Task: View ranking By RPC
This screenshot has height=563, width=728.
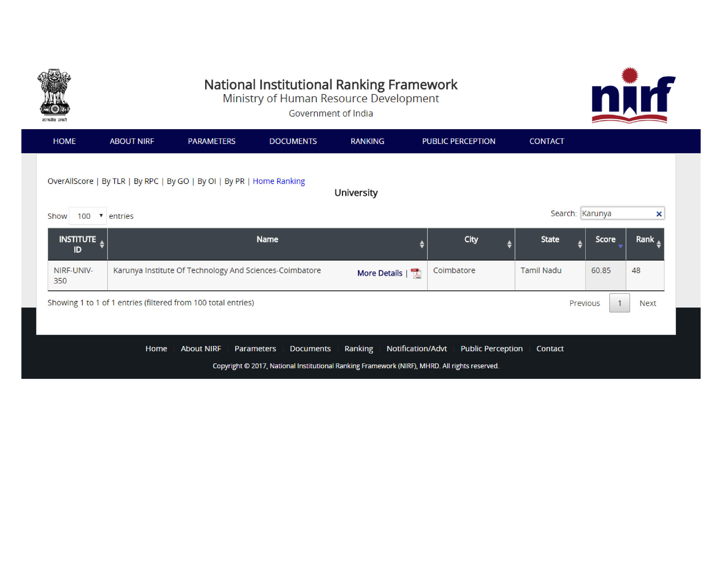Action: click(x=146, y=181)
